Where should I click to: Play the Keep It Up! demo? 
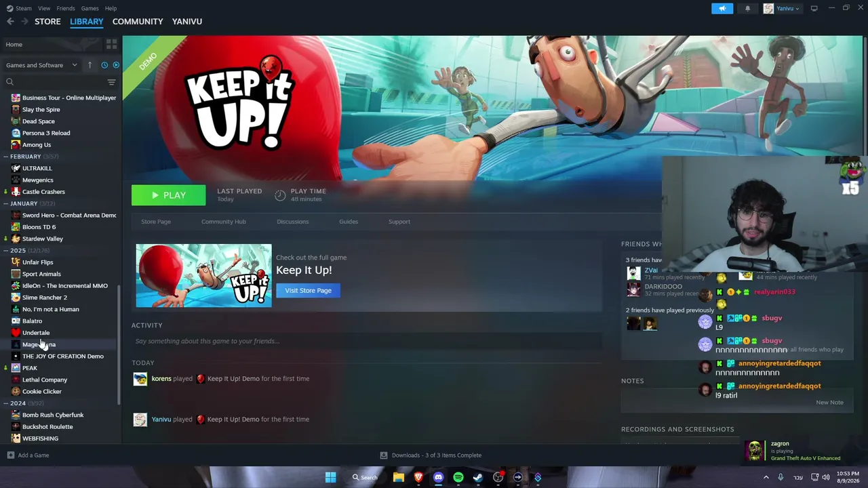tap(168, 195)
